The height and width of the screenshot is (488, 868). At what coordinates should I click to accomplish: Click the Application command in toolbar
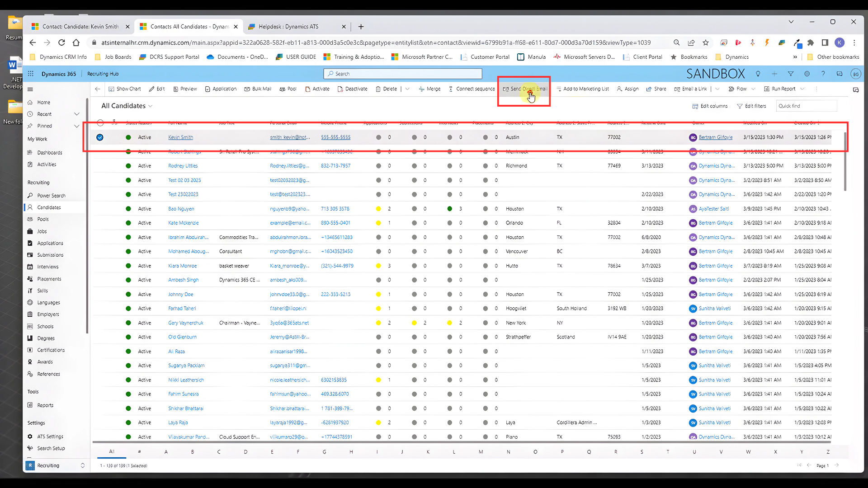coord(221,89)
